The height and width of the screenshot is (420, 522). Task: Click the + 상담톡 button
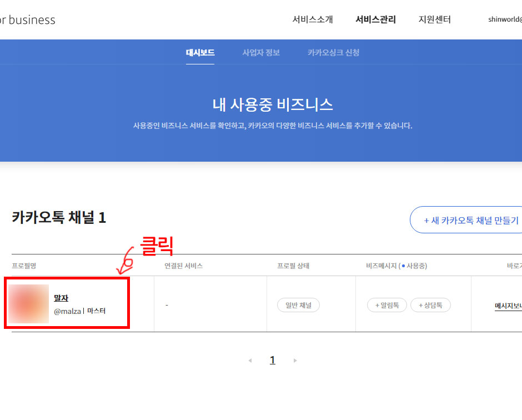430,305
